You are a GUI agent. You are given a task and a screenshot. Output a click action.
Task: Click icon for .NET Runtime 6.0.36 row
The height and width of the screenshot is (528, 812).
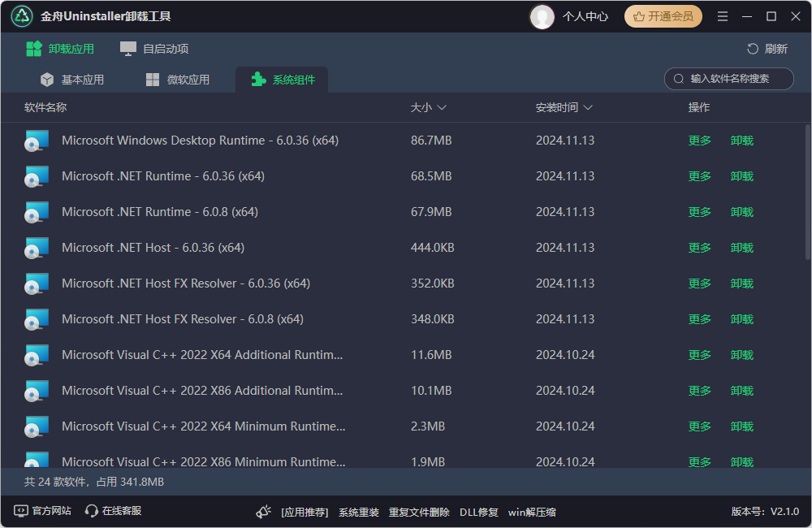point(37,177)
